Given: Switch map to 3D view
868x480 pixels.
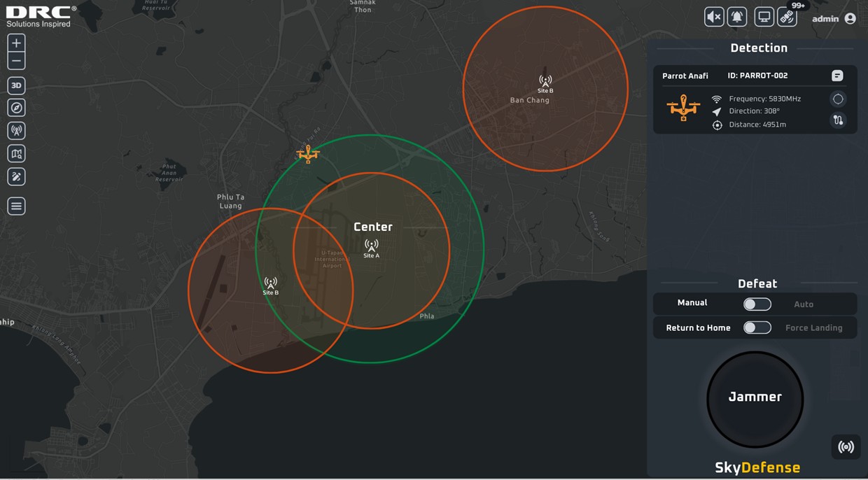Looking at the screenshot, I should point(16,85).
